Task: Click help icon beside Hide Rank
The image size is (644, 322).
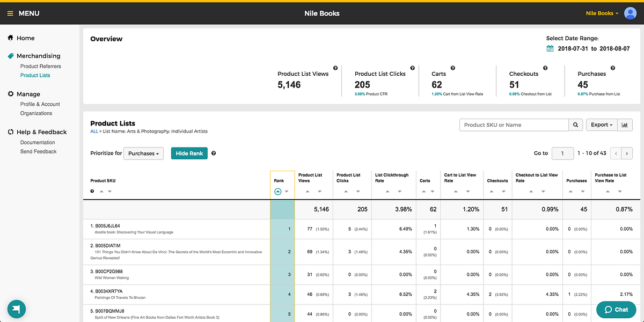Action: click(214, 153)
